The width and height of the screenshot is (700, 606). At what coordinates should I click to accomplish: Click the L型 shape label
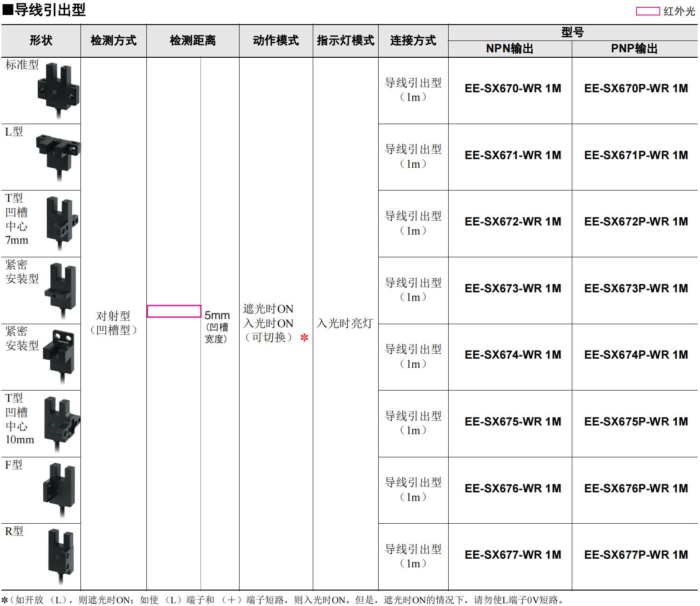point(14,132)
